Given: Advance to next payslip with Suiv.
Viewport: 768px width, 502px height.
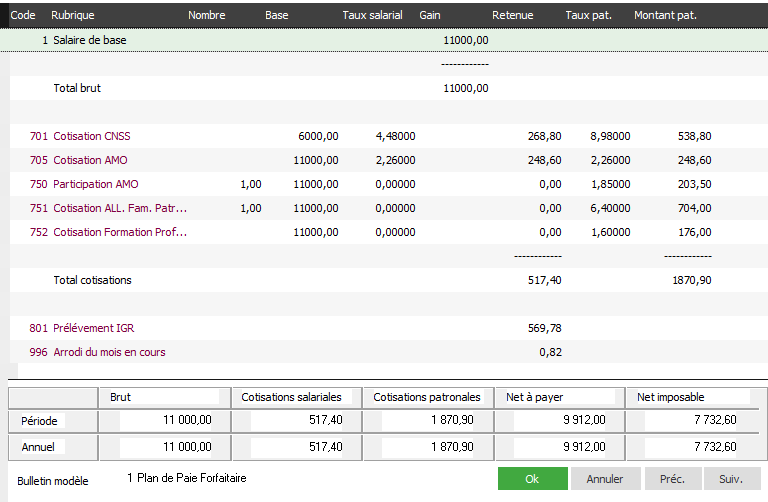Looking at the screenshot, I should tap(731, 479).
